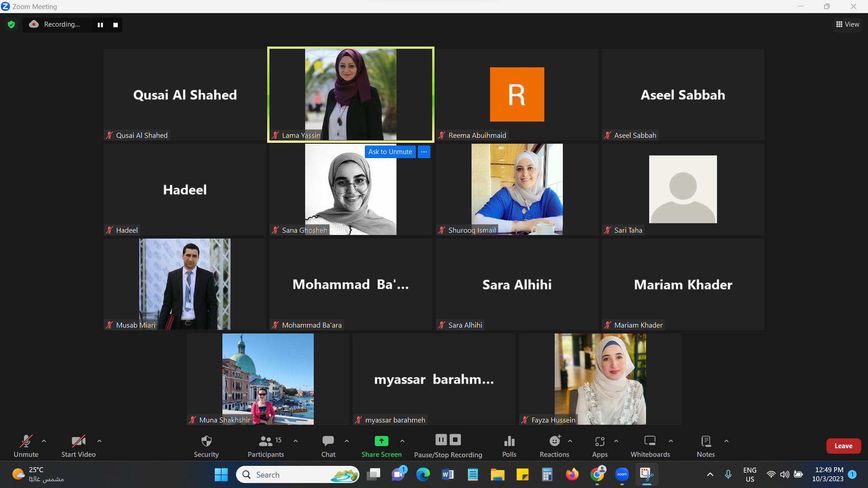Open the Polls feature
The width and height of the screenshot is (868, 488).
(x=509, y=446)
